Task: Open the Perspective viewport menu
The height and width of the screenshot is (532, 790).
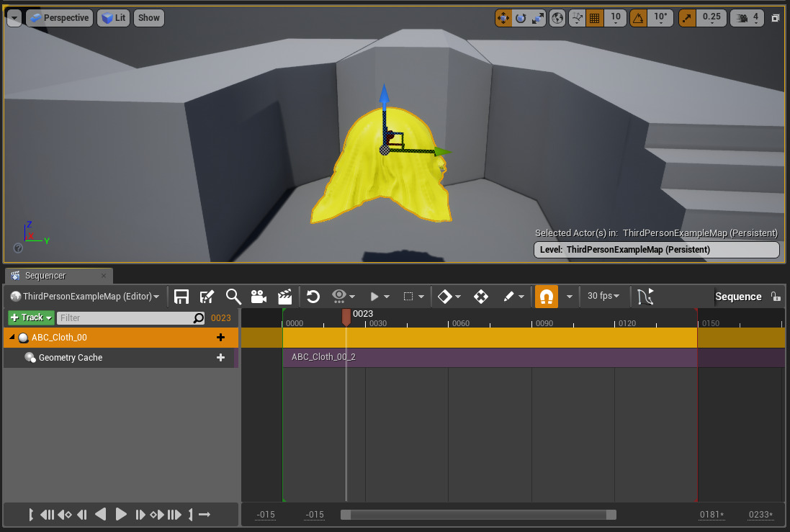Action: [60, 18]
